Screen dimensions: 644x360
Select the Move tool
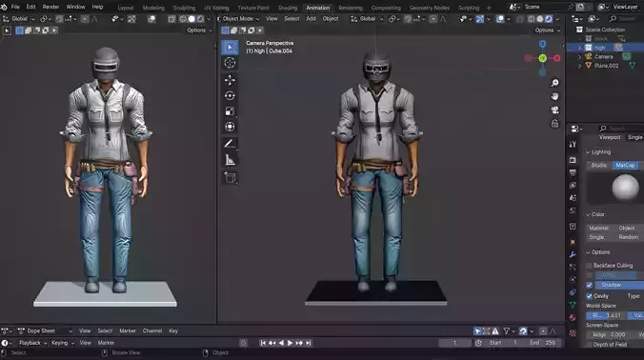coord(230,80)
